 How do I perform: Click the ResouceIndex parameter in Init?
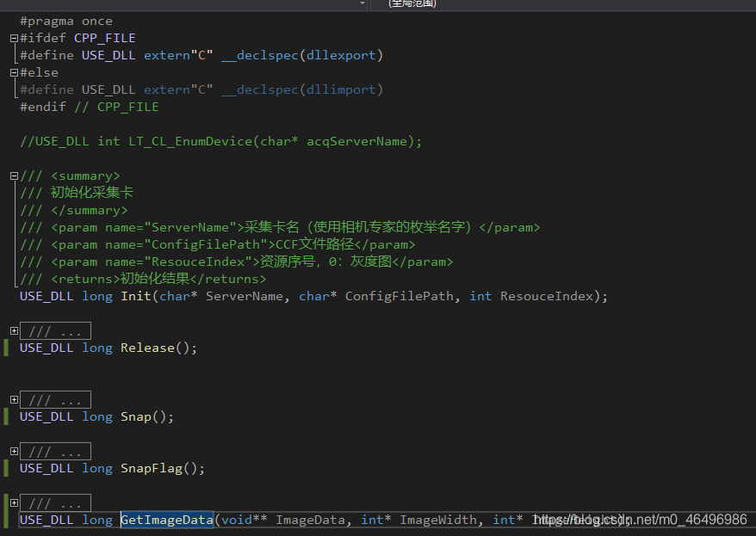[547, 296]
